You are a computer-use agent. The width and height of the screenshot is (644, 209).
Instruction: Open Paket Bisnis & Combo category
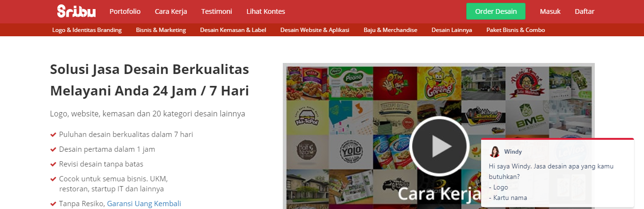coord(515,30)
